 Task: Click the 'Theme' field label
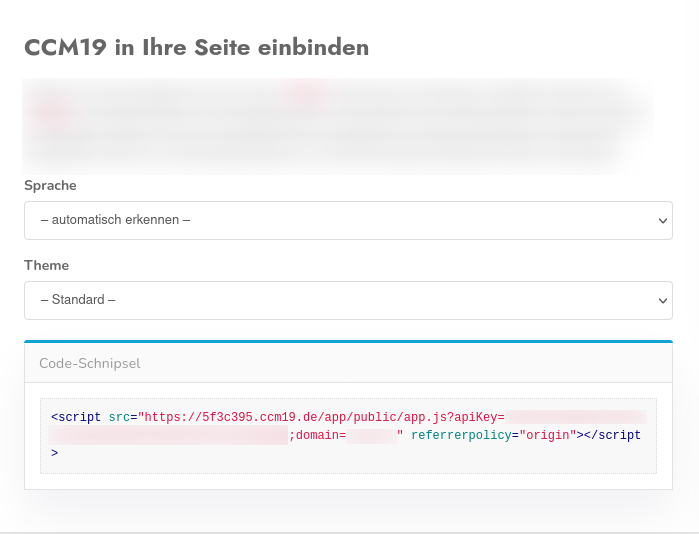(46, 265)
